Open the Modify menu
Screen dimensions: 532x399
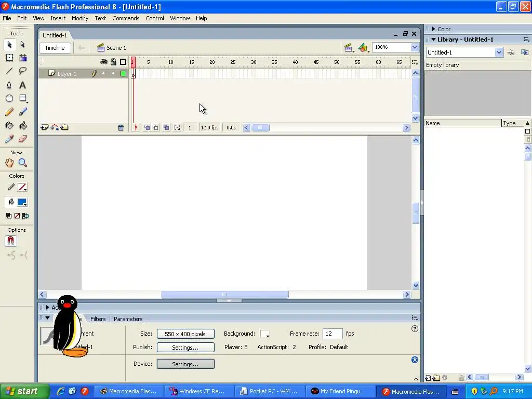(80, 18)
